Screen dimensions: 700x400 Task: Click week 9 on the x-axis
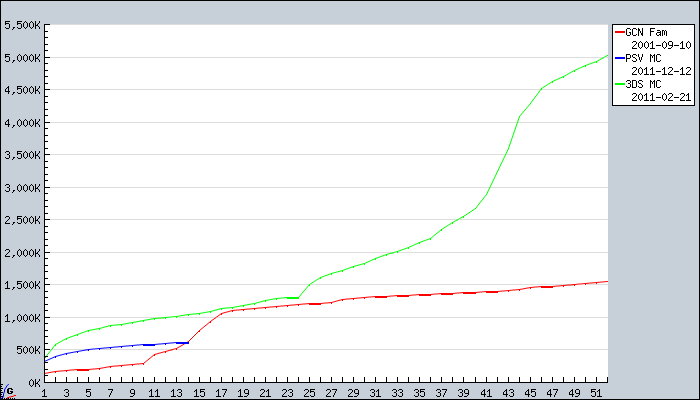133,393
